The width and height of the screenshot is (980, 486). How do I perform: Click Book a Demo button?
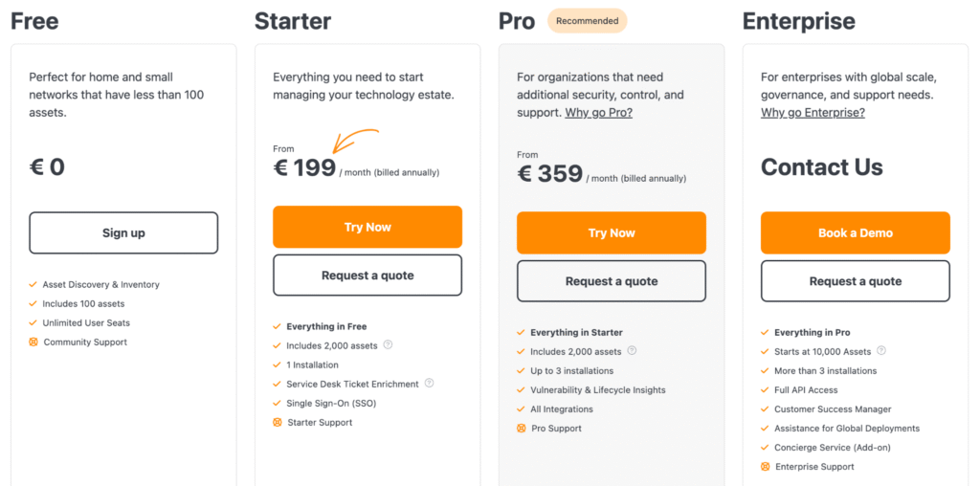coord(856,233)
